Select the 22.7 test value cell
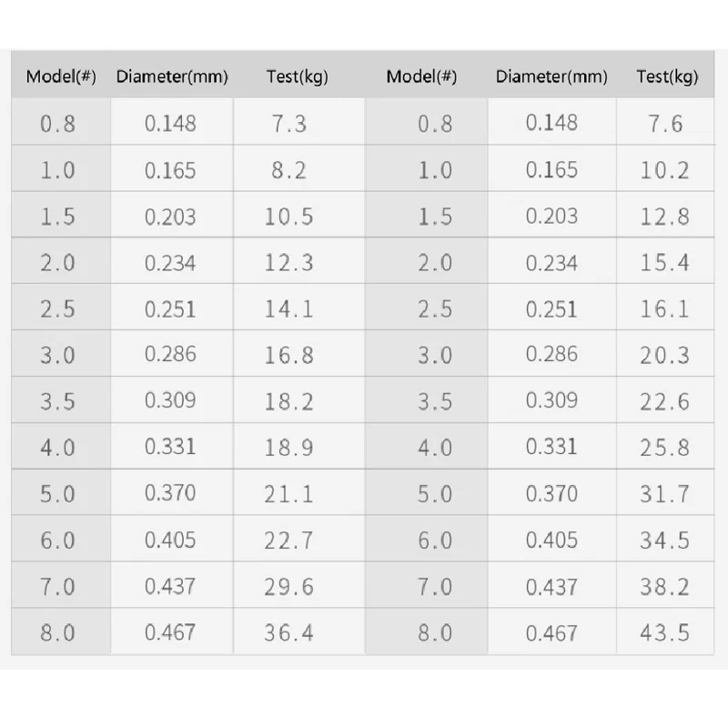The image size is (728, 728). [x=289, y=541]
